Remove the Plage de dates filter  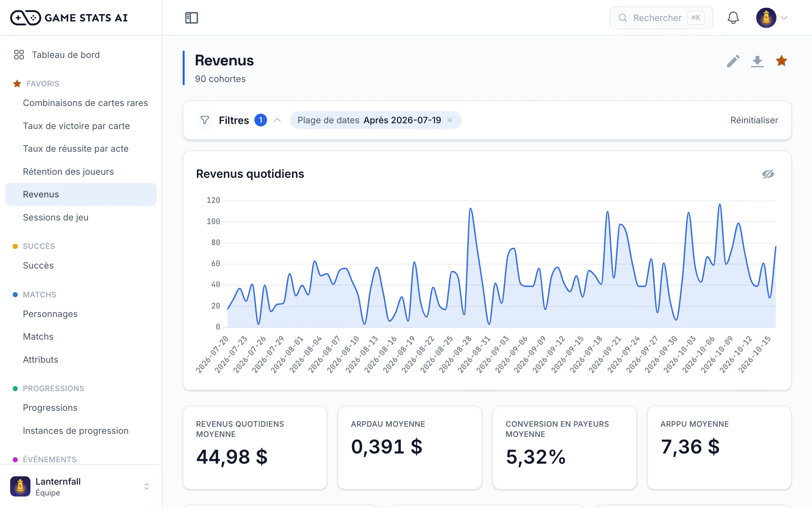click(x=450, y=120)
